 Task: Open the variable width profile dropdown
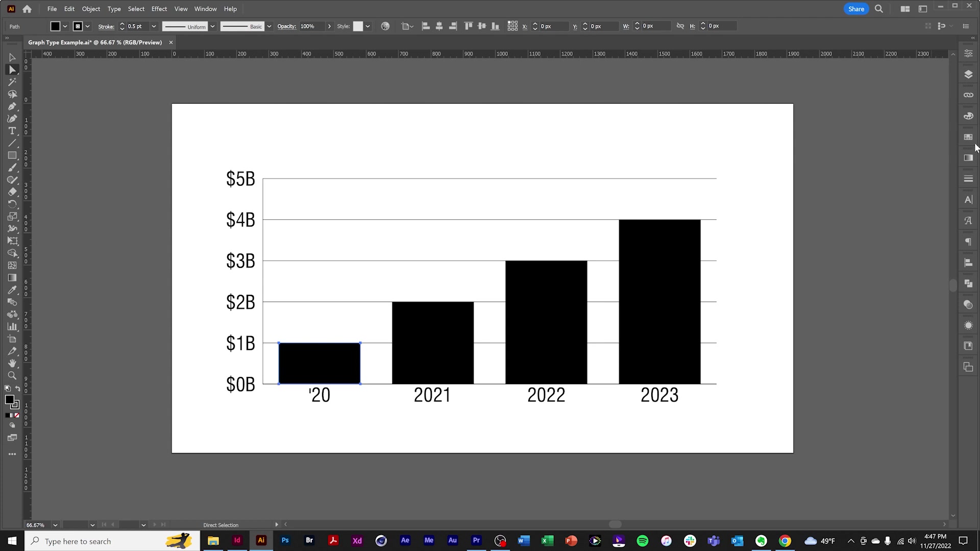click(x=213, y=26)
